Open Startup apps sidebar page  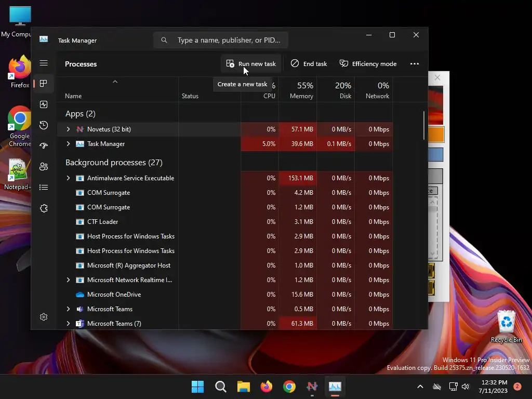pos(44,146)
